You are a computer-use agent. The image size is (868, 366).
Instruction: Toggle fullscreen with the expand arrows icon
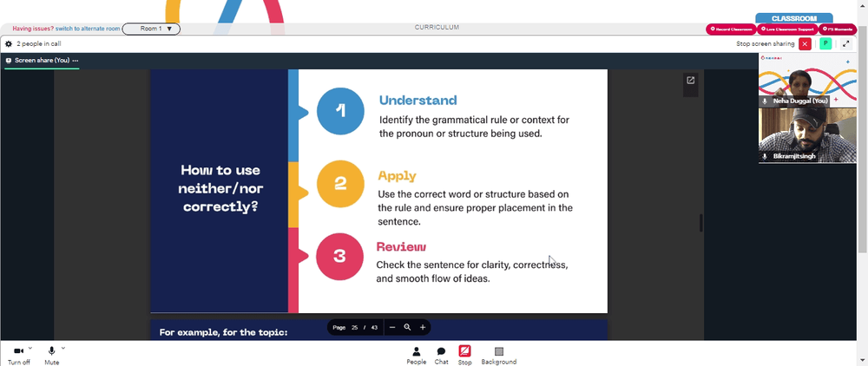tap(845, 43)
